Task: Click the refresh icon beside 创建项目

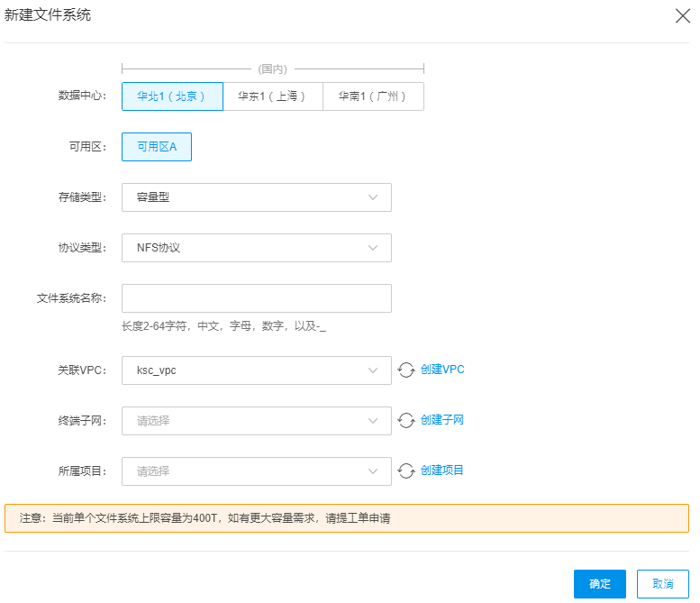Action: (x=406, y=471)
